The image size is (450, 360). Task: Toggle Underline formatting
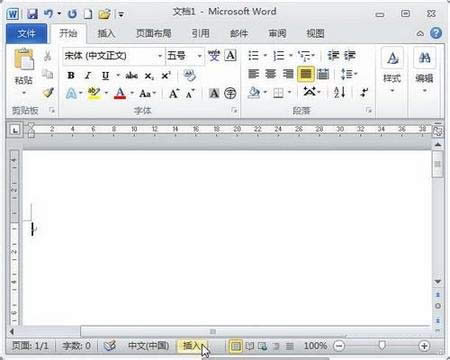pyautogui.click(x=105, y=76)
